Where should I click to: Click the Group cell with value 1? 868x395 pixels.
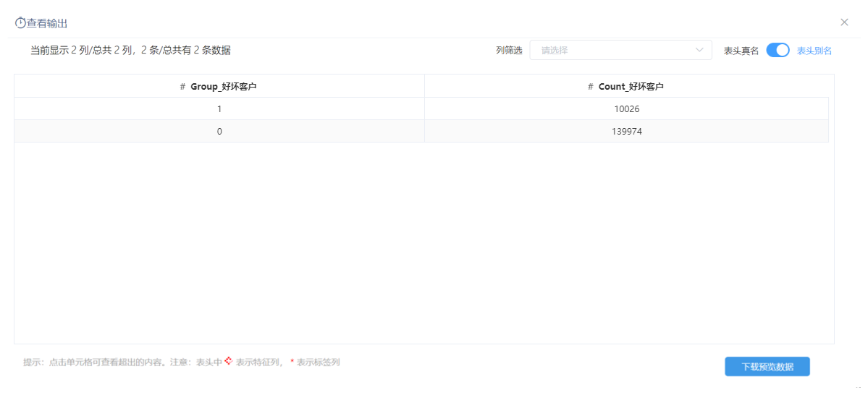pos(219,109)
